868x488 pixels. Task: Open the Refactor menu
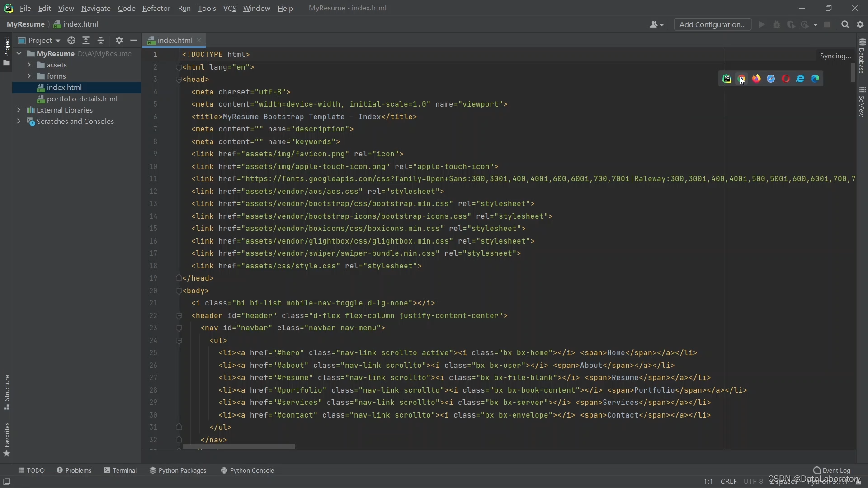pos(156,8)
